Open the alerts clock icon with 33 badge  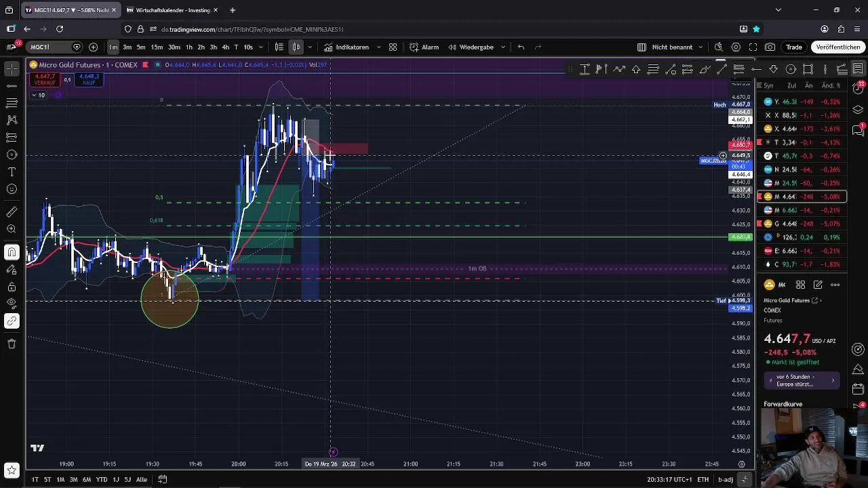coord(858,89)
